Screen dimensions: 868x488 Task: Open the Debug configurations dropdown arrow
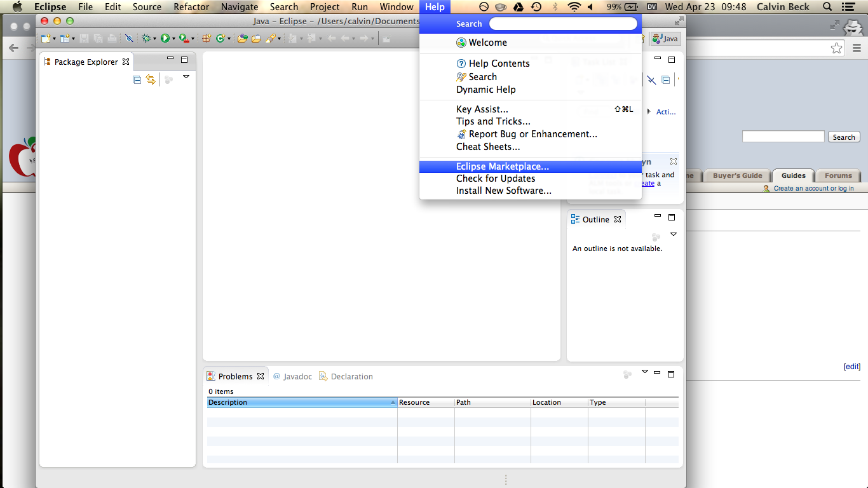click(x=154, y=39)
